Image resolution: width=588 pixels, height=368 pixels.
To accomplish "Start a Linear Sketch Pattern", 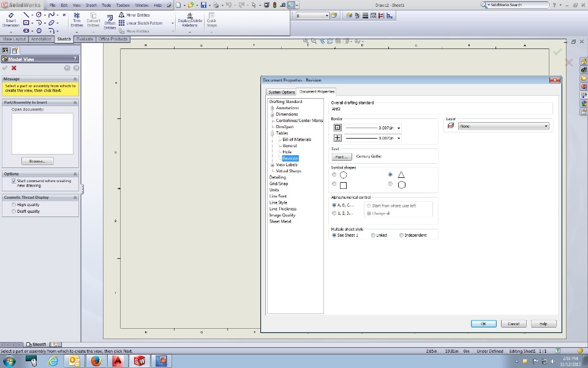I will [x=141, y=23].
